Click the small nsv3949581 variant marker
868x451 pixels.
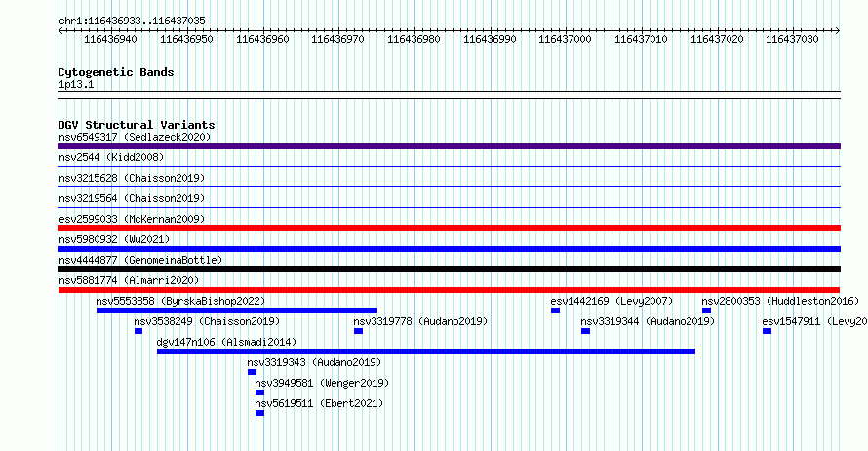[x=259, y=392]
